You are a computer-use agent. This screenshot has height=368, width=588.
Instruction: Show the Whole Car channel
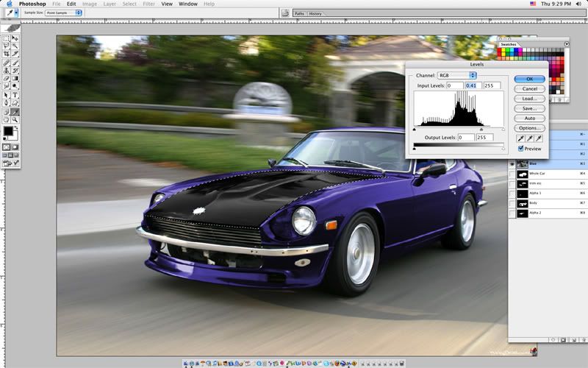pyautogui.click(x=513, y=174)
